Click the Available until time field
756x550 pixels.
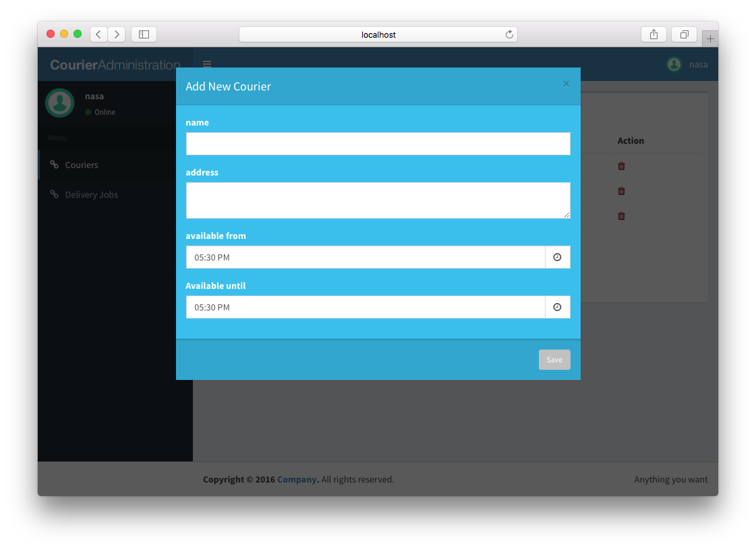point(366,307)
